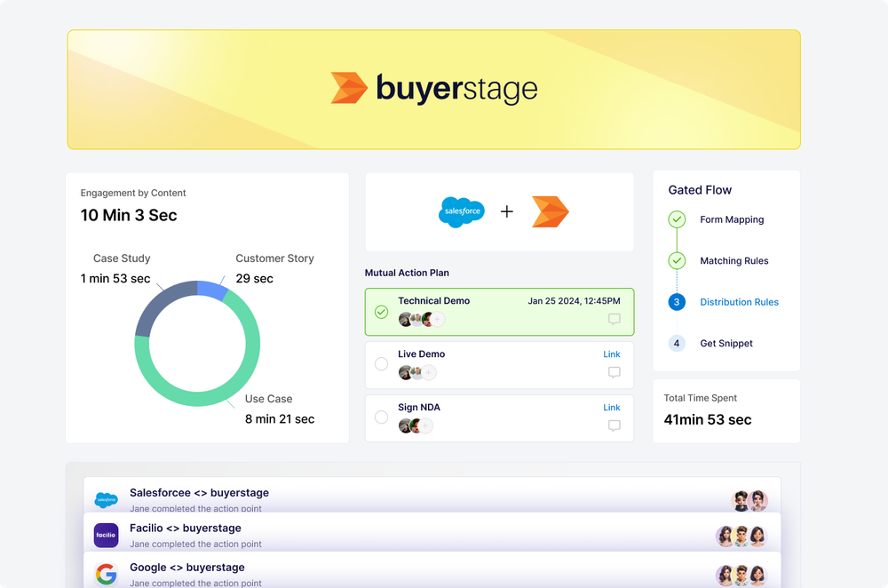The image size is (888, 588).
Task: Click the orange buyerstage arrow icon beside plus
Action: pos(550,212)
